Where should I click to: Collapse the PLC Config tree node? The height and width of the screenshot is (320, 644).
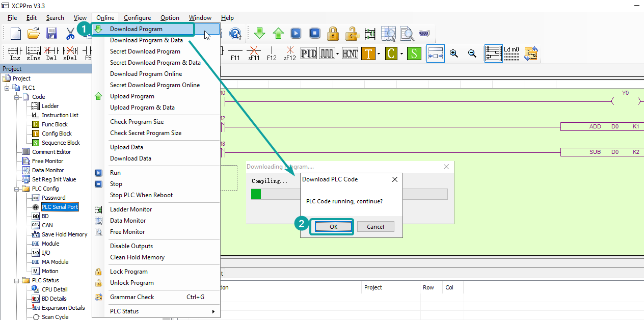[17, 189]
